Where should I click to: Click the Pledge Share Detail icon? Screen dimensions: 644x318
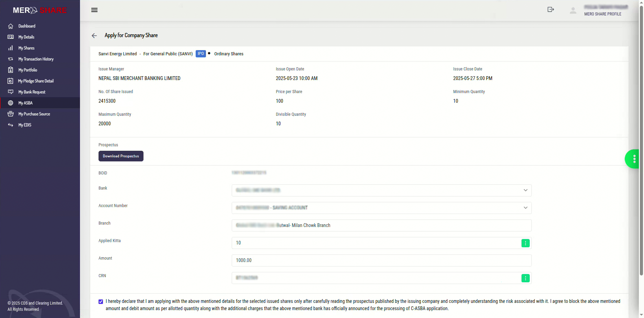[11, 81]
